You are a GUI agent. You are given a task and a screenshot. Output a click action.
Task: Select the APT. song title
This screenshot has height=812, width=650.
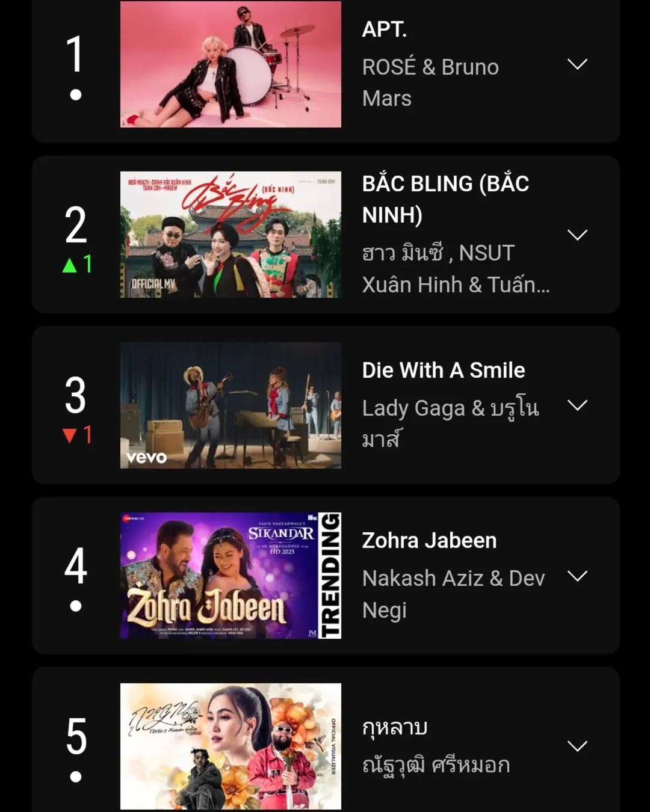[x=385, y=29]
